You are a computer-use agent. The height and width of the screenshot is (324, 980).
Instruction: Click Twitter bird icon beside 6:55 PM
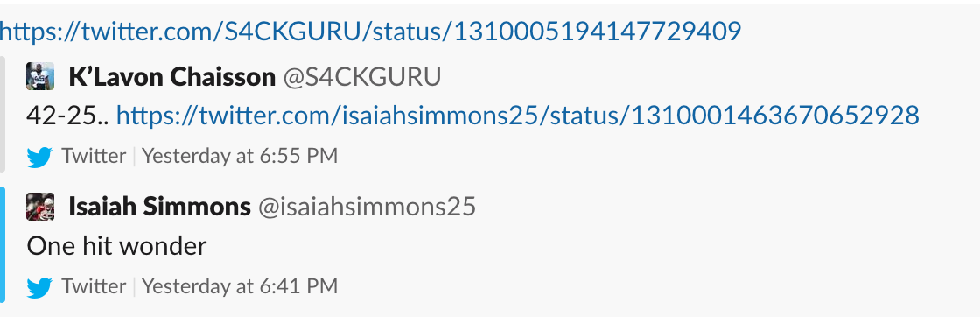(39, 157)
